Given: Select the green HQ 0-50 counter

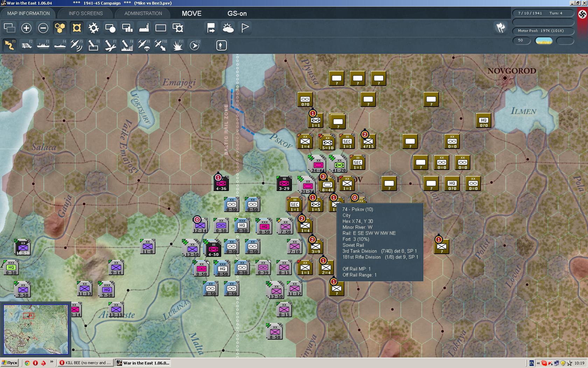Looking at the screenshot, I should pos(11,267).
